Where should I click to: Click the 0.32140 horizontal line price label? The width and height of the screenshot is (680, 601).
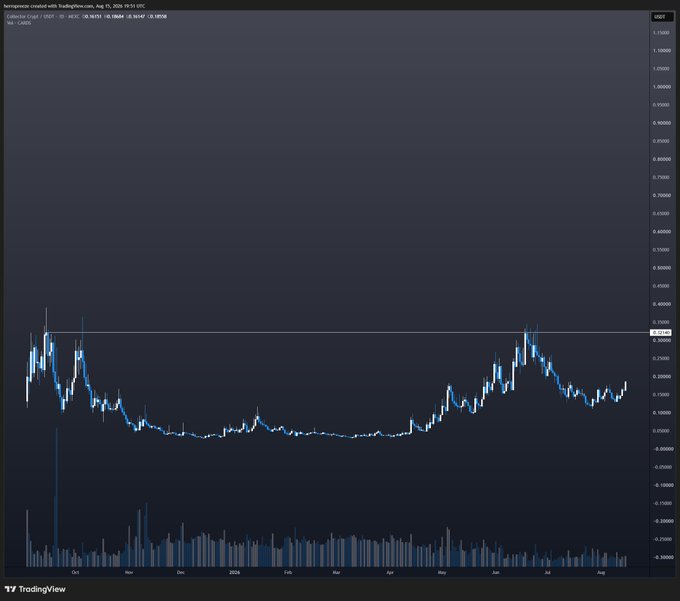pyautogui.click(x=661, y=333)
